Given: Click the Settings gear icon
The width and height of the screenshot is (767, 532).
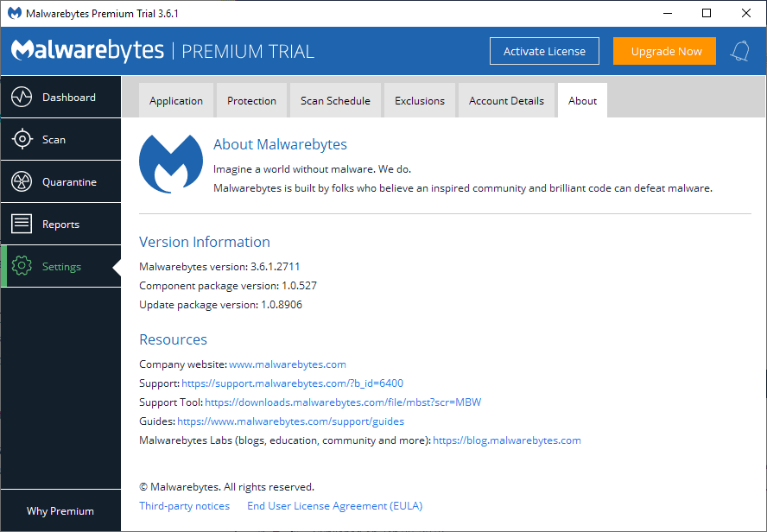Looking at the screenshot, I should (x=22, y=267).
